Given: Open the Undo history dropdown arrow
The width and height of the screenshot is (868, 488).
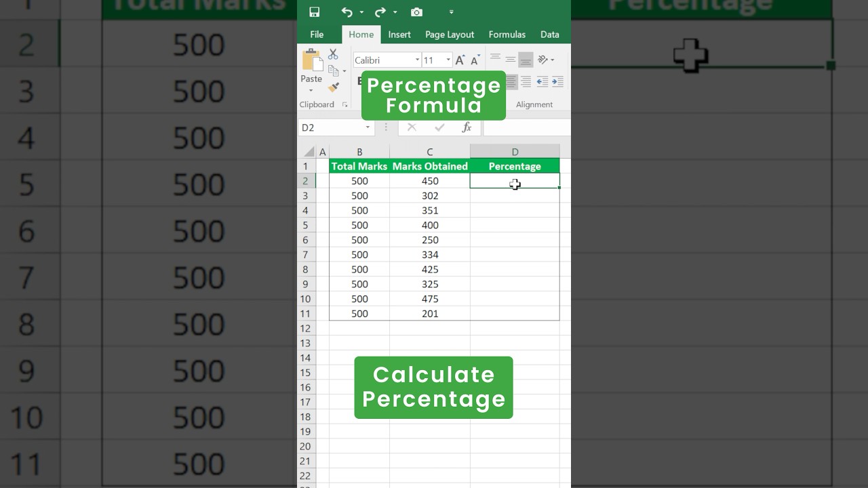Looking at the screenshot, I should tap(361, 12).
